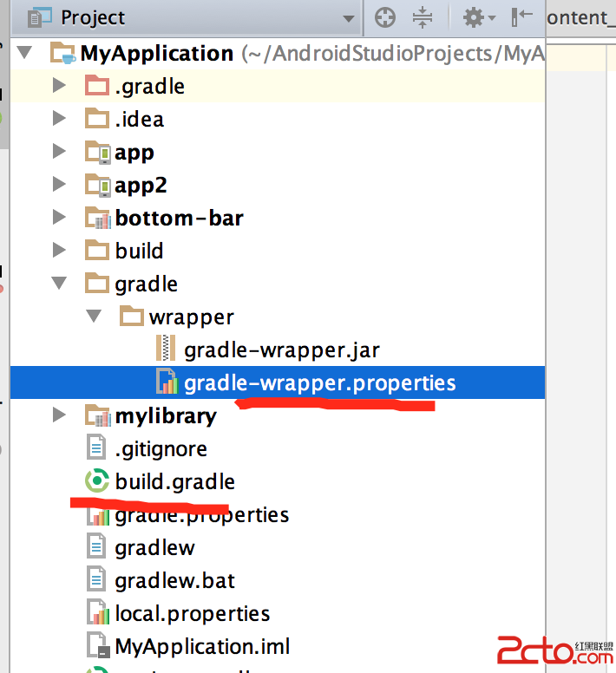The height and width of the screenshot is (673, 616).
Task: Select the MyApplication.iml file
Action: click(202, 646)
